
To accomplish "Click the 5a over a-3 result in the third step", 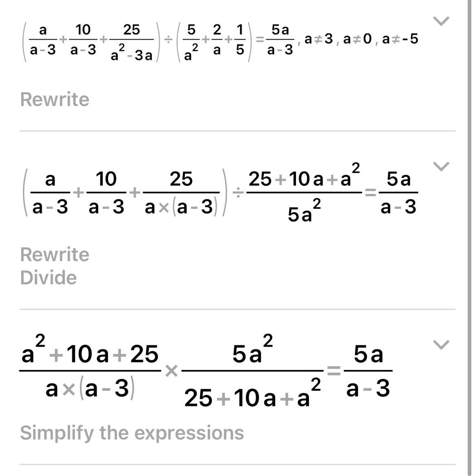I will tap(368, 371).
